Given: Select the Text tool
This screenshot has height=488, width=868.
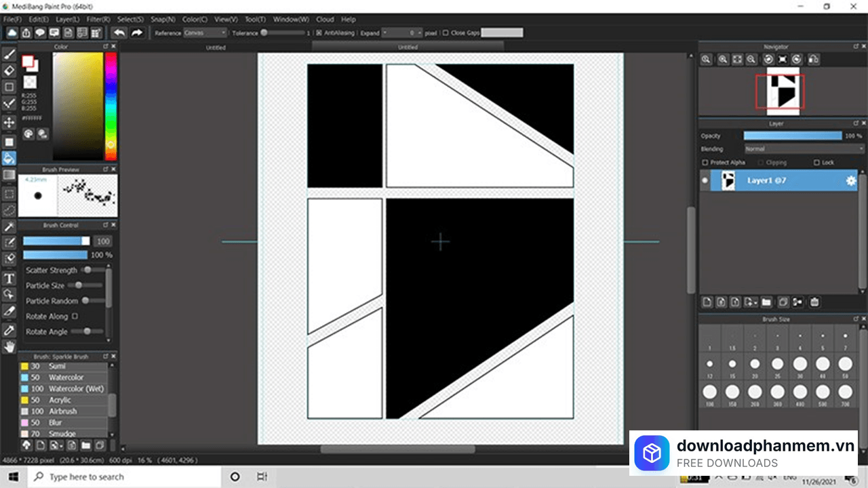Looking at the screenshot, I should [x=9, y=279].
